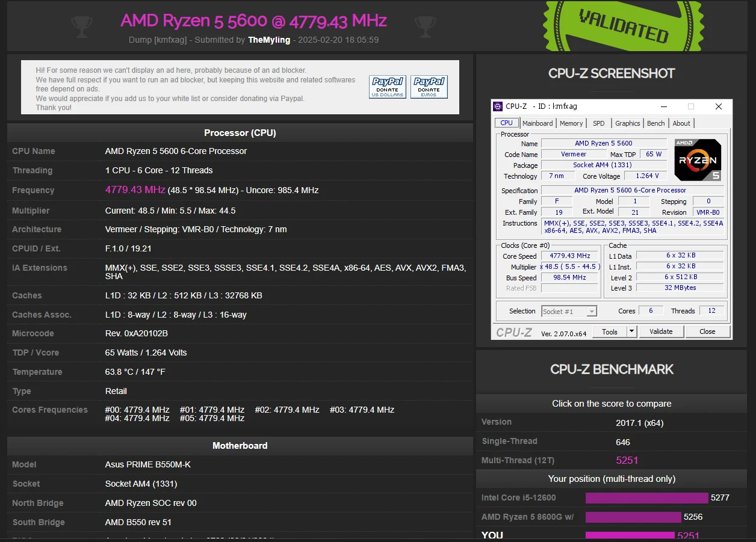Click the Core Voltage field 1.264 V
756x542 pixels.
[645, 176]
